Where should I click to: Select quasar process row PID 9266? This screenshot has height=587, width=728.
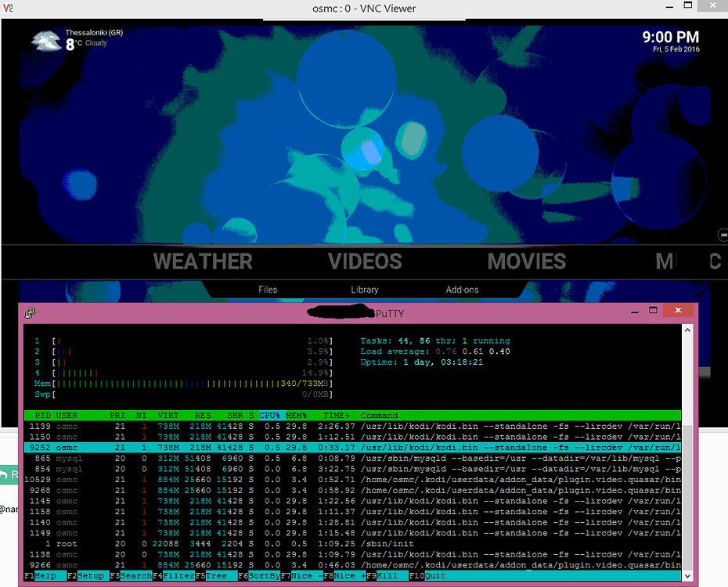pos(352,565)
